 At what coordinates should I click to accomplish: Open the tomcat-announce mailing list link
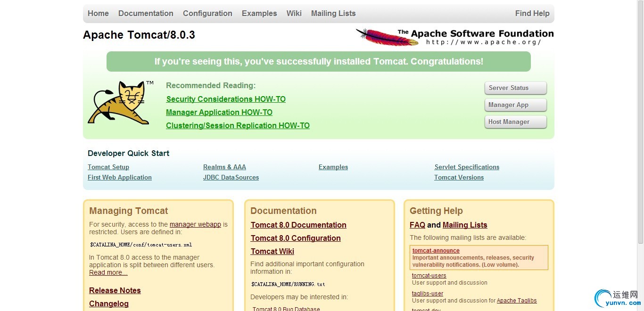[436, 251]
